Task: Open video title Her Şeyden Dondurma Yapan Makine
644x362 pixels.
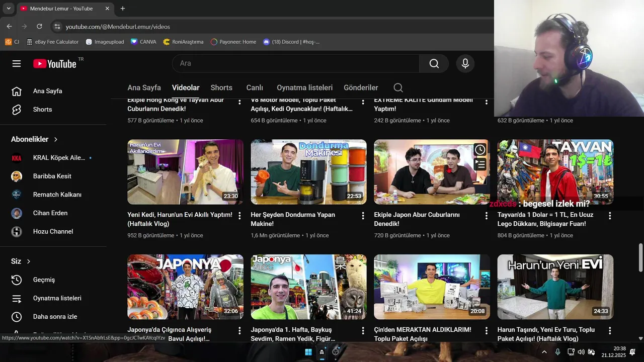Action: pyautogui.click(x=293, y=219)
